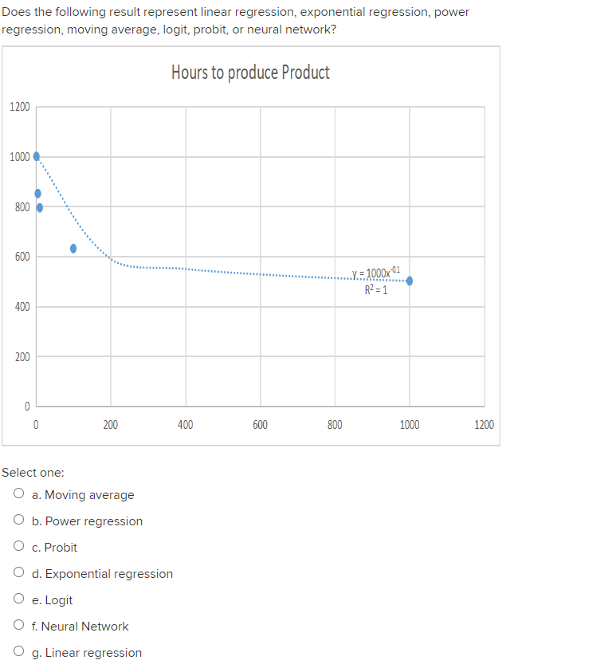Select the Moving average radio button
Image resolution: width=616 pixels, height=672 pixels.
point(18,492)
